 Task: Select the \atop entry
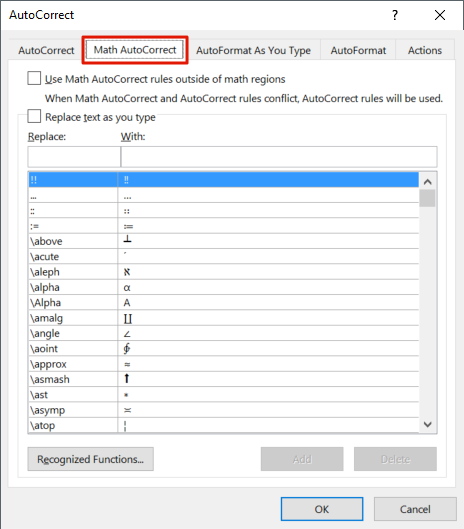click(224, 425)
